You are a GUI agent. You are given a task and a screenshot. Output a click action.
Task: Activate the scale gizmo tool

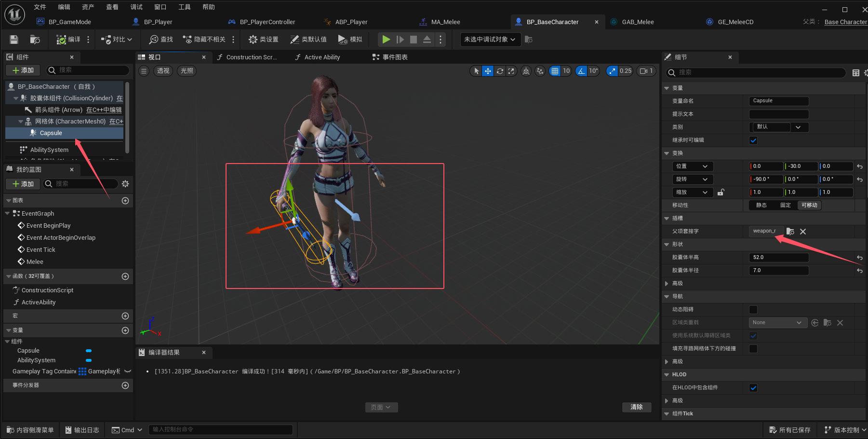tap(511, 71)
